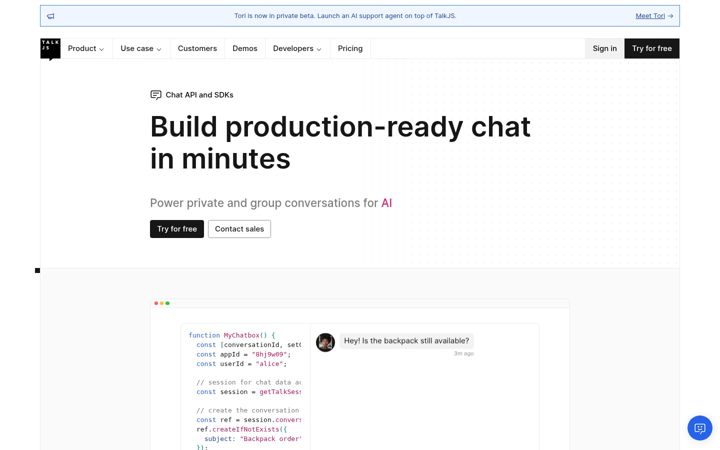Follow the Meet Tori link
The height and width of the screenshot is (450, 720).
point(654,16)
